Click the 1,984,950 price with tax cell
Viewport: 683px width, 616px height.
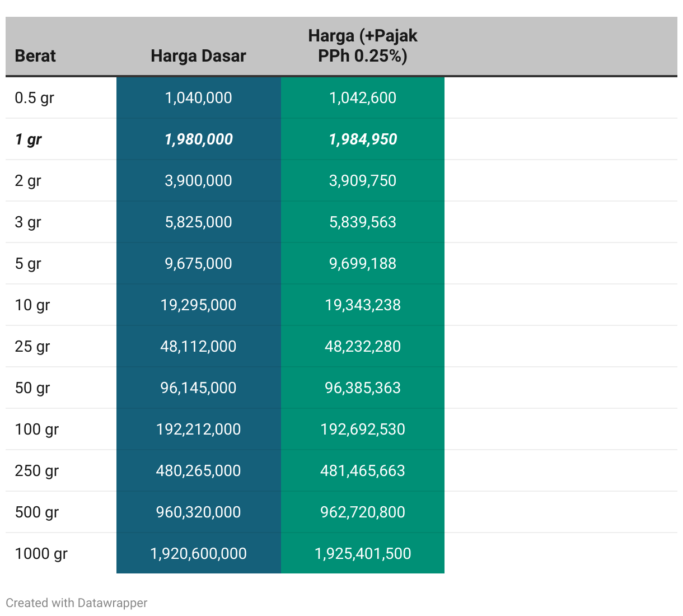click(x=362, y=139)
